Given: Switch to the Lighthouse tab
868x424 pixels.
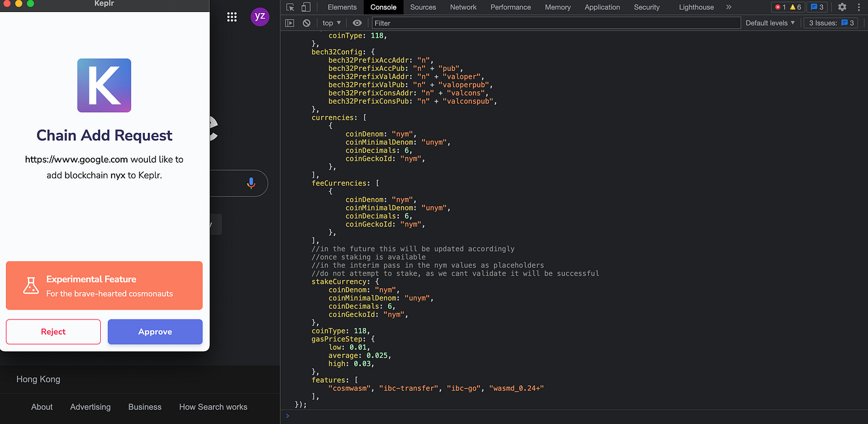Looking at the screenshot, I should 696,7.
